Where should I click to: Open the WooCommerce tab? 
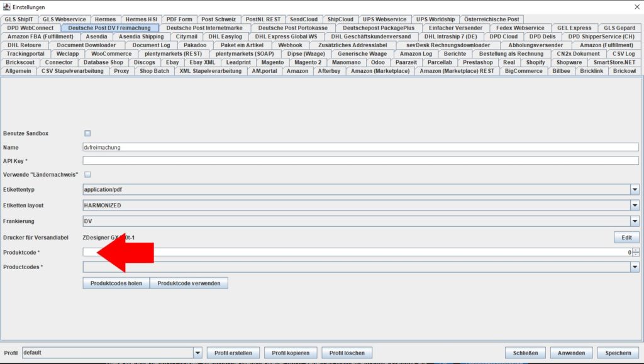pyautogui.click(x=111, y=54)
